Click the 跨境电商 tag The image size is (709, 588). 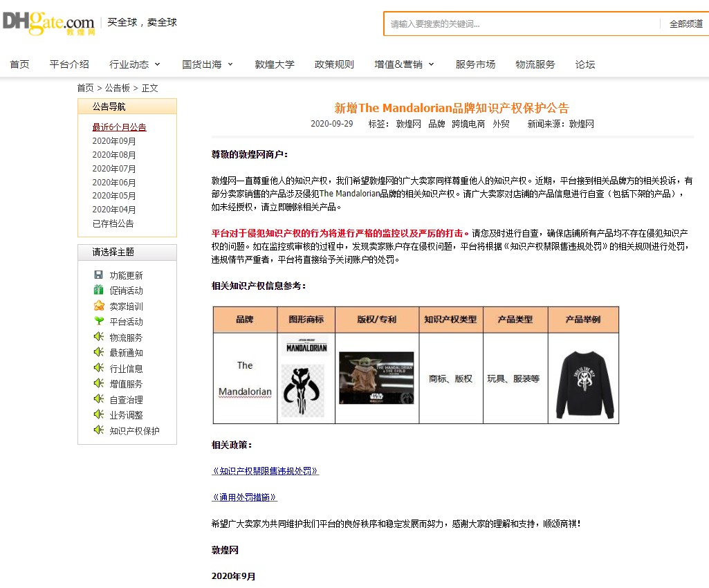click(468, 124)
